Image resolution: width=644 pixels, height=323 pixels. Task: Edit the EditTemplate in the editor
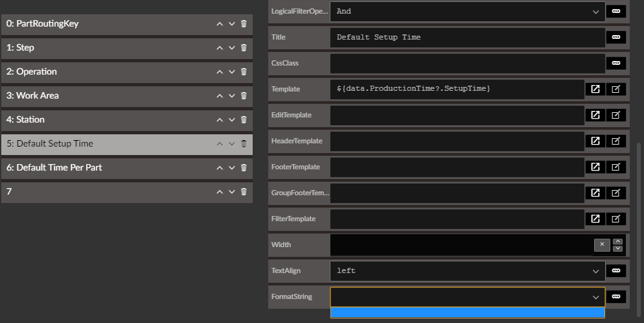tap(615, 115)
